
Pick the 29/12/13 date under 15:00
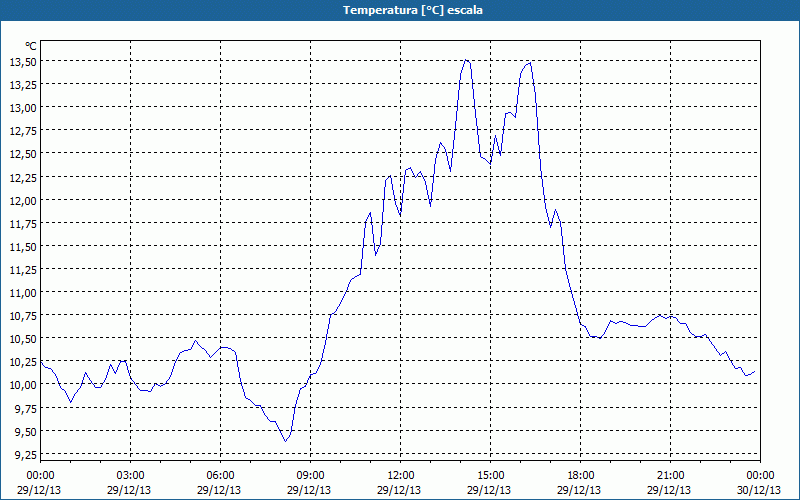pos(489,490)
